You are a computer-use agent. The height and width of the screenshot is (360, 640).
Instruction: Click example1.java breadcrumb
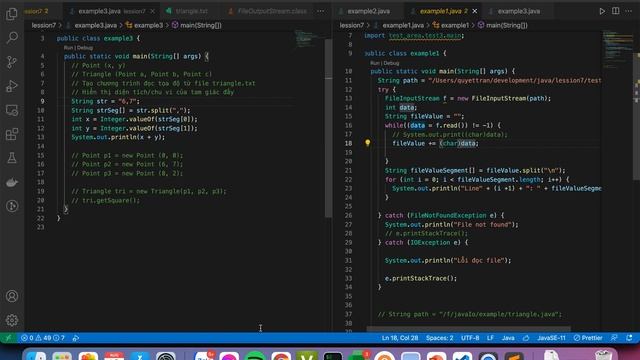(x=403, y=25)
